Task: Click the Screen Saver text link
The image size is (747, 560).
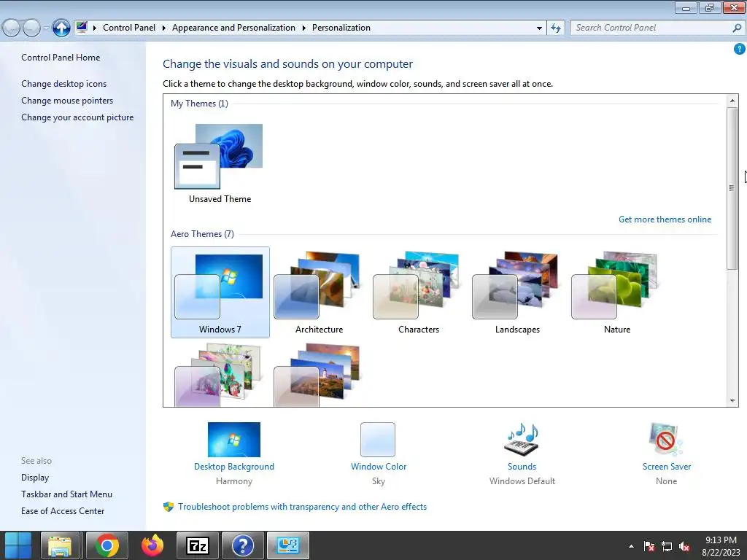Action: 667,467
